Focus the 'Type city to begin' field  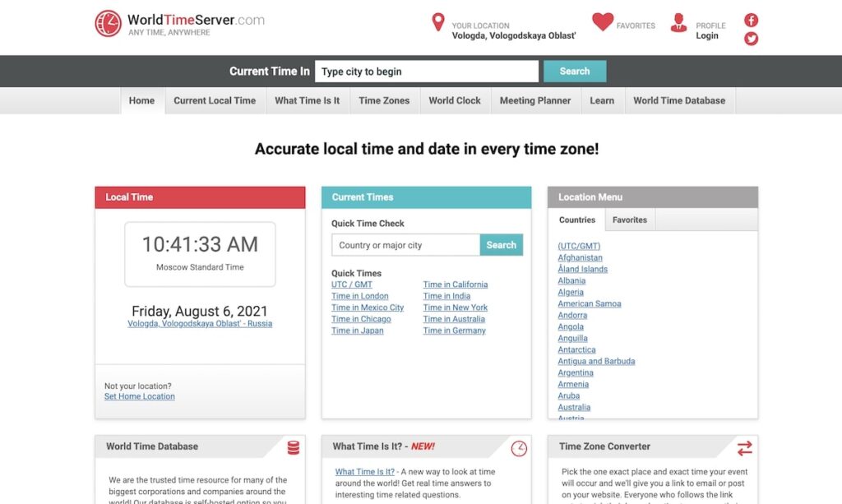(427, 72)
